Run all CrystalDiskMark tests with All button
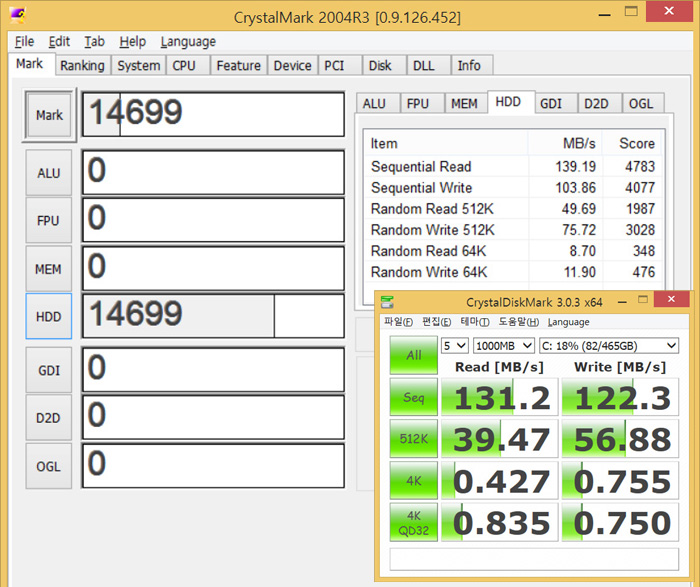 [413, 354]
